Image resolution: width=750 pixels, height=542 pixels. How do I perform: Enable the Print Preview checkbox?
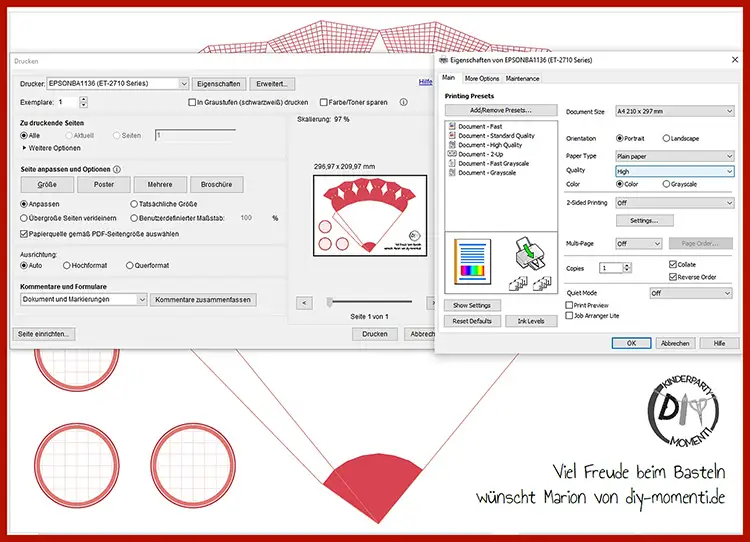[x=569, y=305]
